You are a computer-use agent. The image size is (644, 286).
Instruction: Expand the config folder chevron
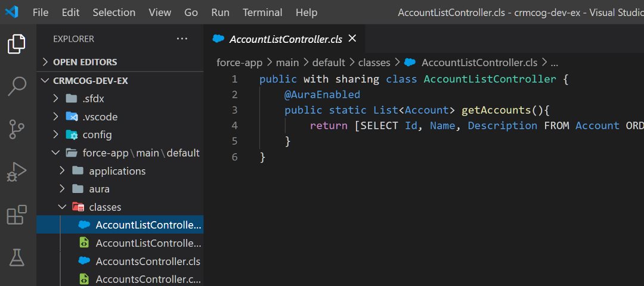pyautogui.click(x=56, y=135)
